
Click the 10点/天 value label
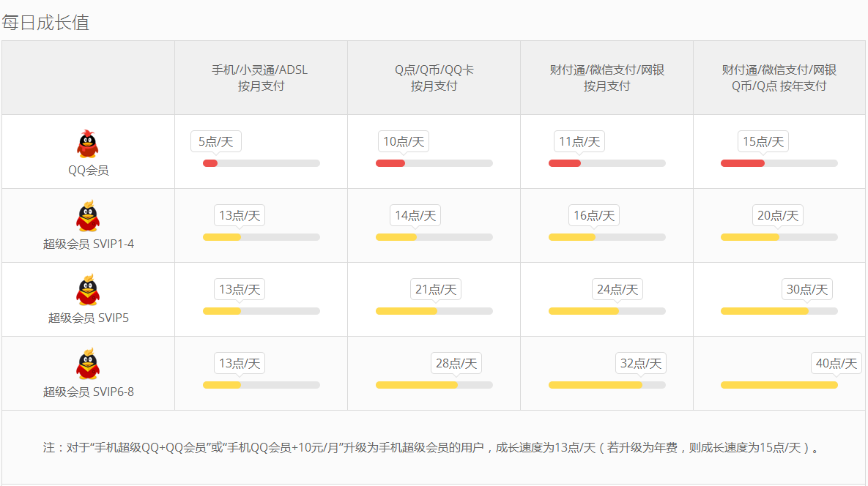404,141
